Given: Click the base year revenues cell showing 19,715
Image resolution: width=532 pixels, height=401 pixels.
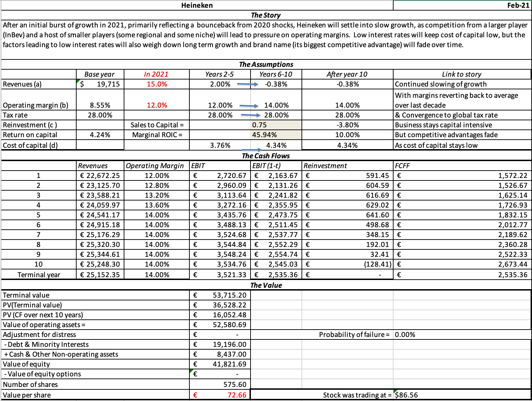Looking at the screenshot, I should (x=100, y=84).
